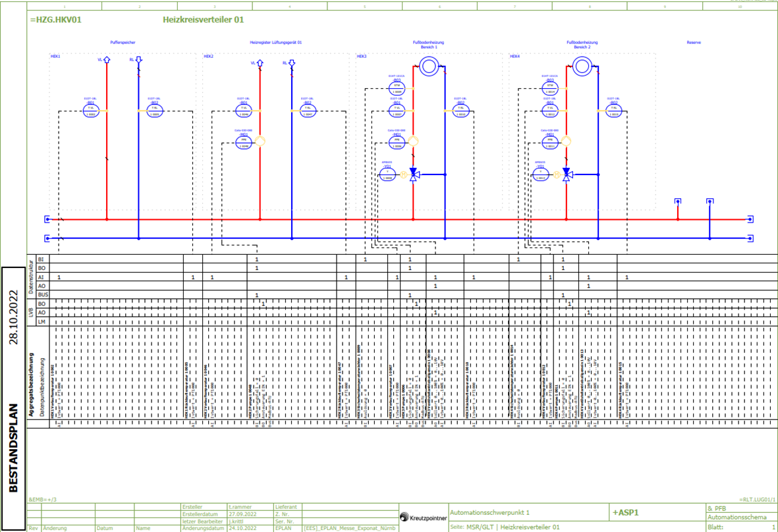This screenshot has height=532, width=778.
Task: Select the HEK4 pump tag M01
Action: 549,141
